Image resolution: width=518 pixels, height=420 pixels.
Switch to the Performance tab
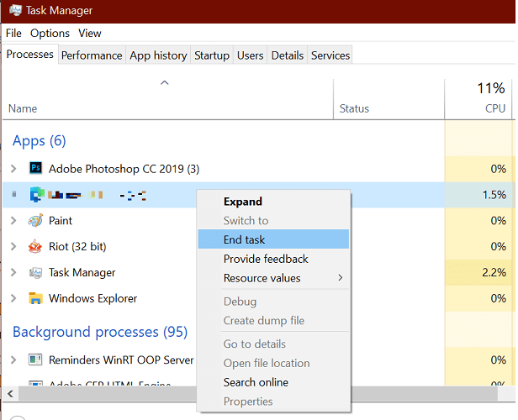tap(92, 55)
